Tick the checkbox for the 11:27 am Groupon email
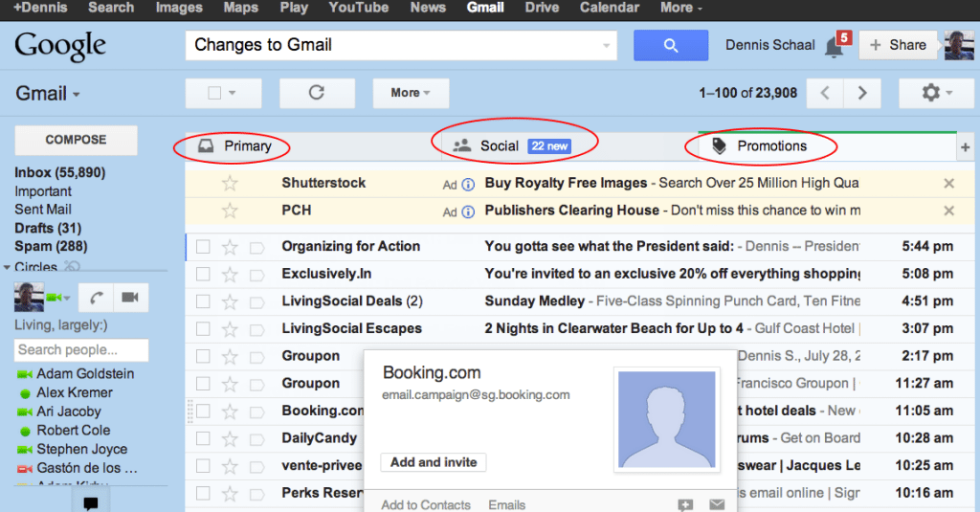Screen dimensions: 980x512 click(203, 384)
